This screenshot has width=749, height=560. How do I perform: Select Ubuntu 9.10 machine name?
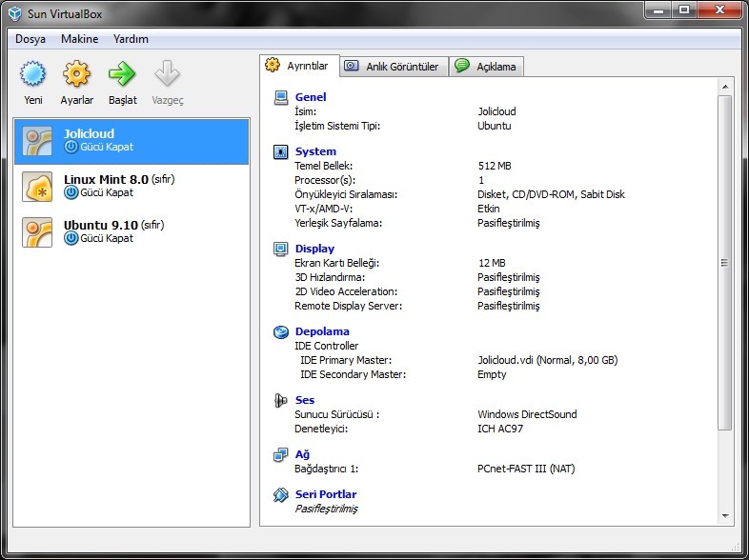(x=101, y=225)
